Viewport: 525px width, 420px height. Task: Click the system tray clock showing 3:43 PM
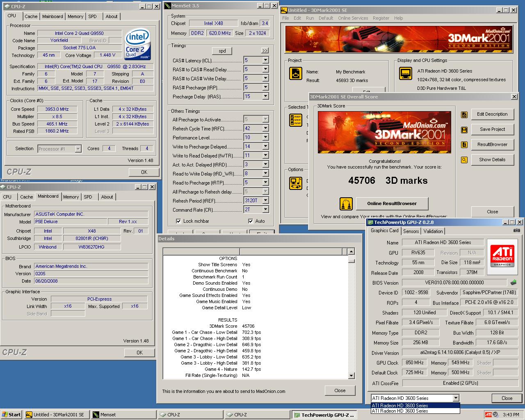(511, 415)
